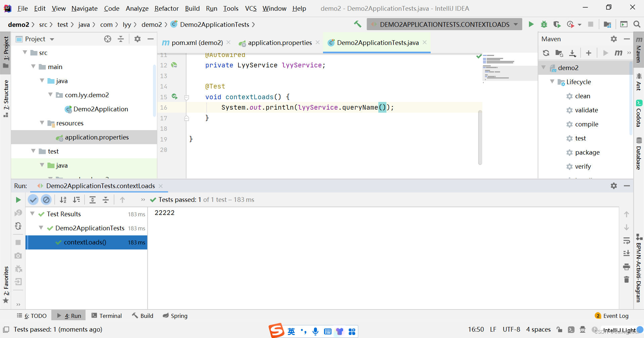This screenshot has width=644, height=338.
Task: Open the Refactor menu
Action: click(x=166, y=8)
